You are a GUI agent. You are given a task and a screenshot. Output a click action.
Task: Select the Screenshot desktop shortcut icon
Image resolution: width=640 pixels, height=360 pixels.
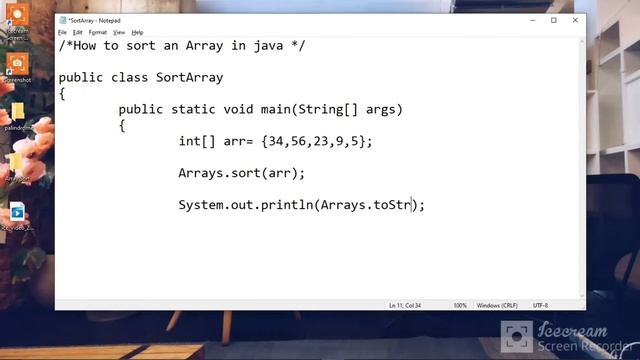17,68
